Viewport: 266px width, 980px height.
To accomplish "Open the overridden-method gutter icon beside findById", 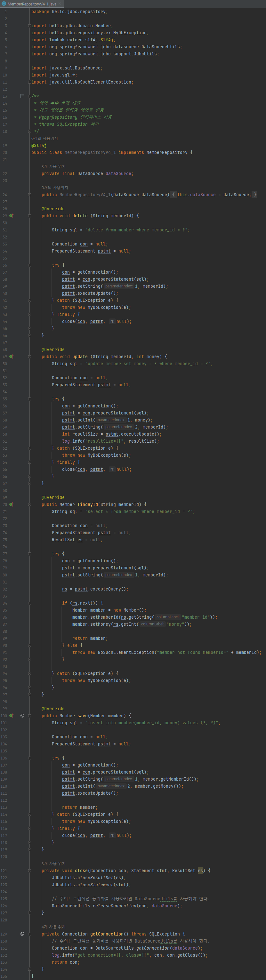I will [x=12, y=504].
